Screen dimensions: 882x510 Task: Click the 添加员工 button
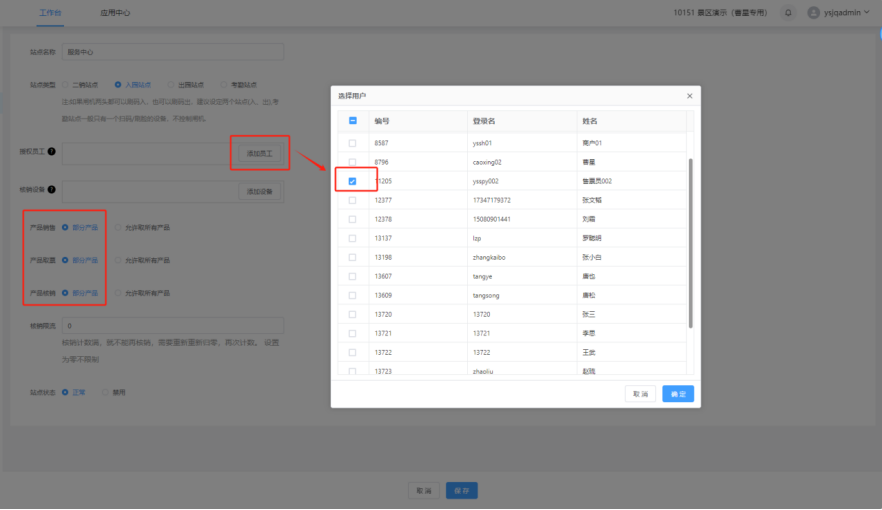(x=260, y=154)
